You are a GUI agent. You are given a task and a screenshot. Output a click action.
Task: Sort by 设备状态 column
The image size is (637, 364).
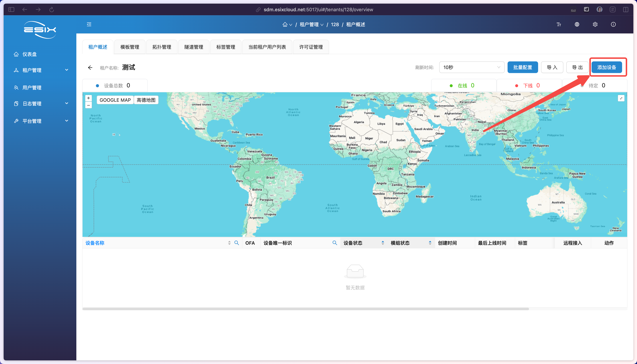(x=382, y=243)
